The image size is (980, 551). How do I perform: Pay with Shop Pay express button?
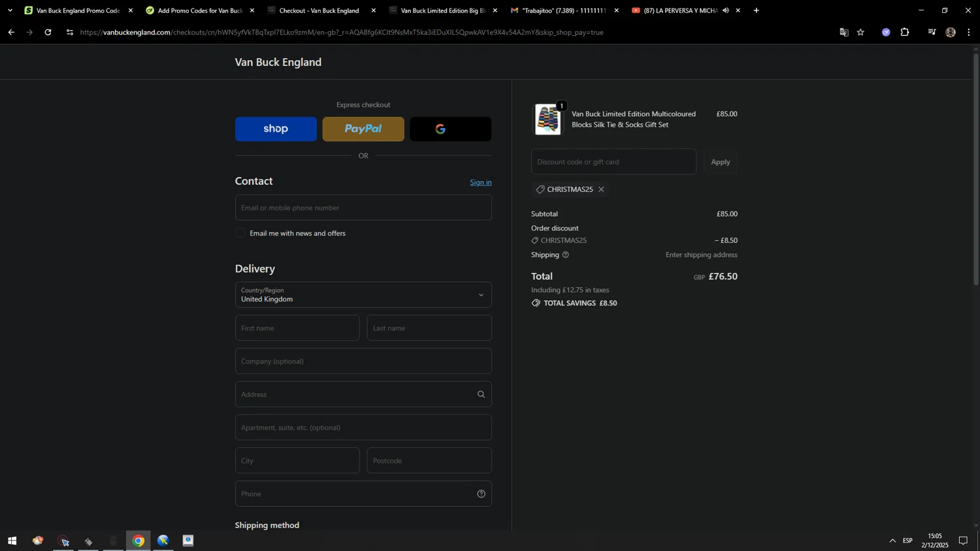point(276,129)
